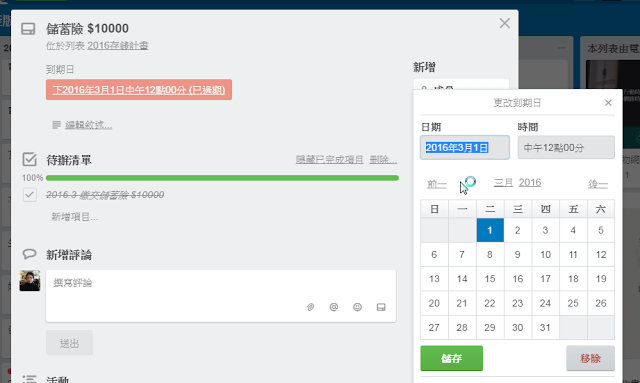640x383 pixels.
Task: Select day 9 in the calendar
Action: click(x=518, y=254)
